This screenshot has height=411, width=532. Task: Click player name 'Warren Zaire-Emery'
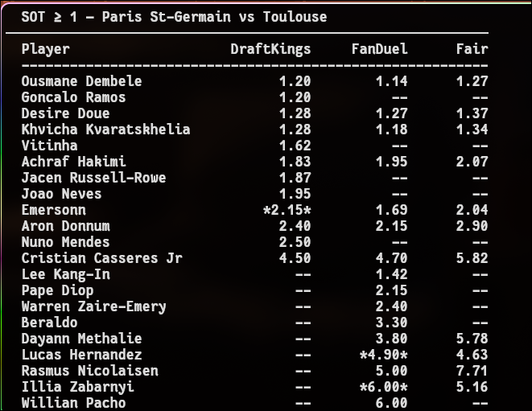[x=93, y=306]
